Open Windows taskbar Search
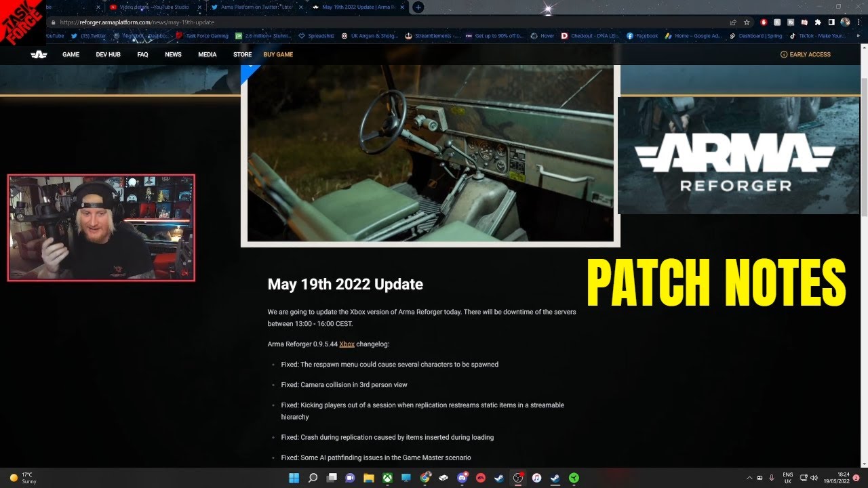Image resolution: width=868 pixels, height=488 pixels. click(313, 478)
